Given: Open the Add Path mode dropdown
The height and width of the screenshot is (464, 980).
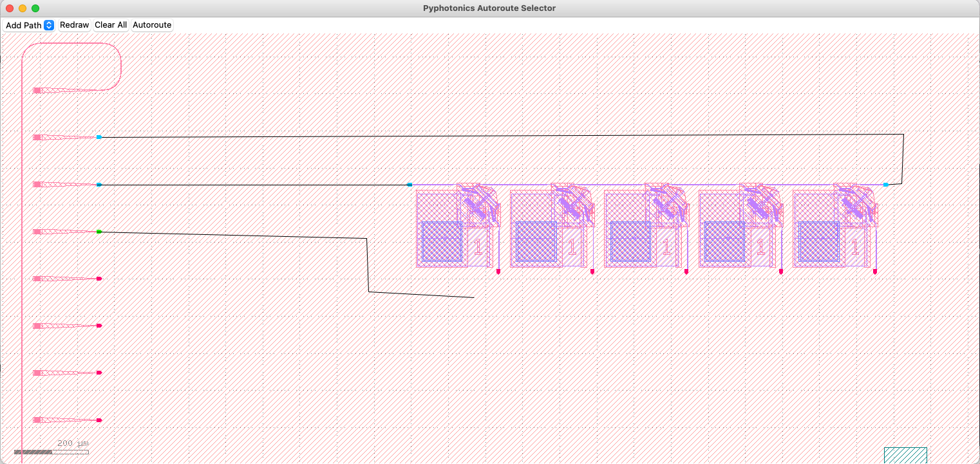Looking at the screenshot, I should [29, 25].
